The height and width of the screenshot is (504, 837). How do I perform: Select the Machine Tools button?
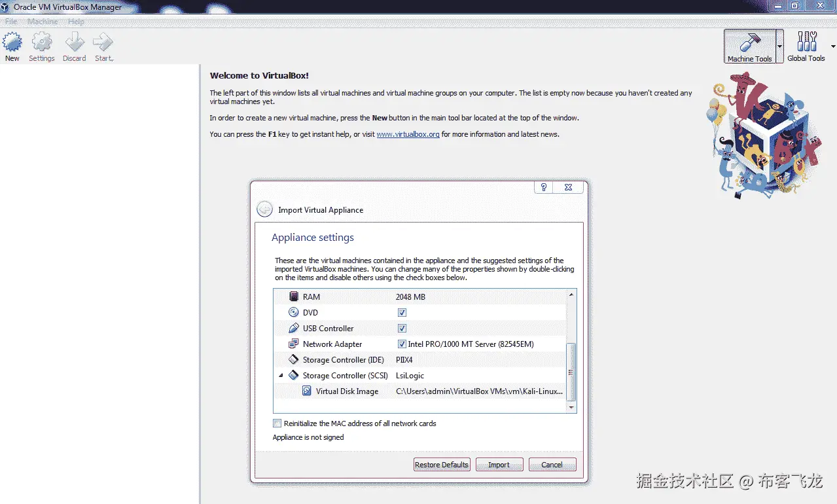(749, 46)
